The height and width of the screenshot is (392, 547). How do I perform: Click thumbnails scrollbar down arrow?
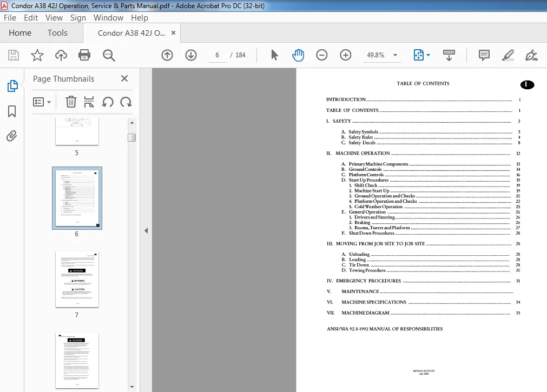[132, 387]
